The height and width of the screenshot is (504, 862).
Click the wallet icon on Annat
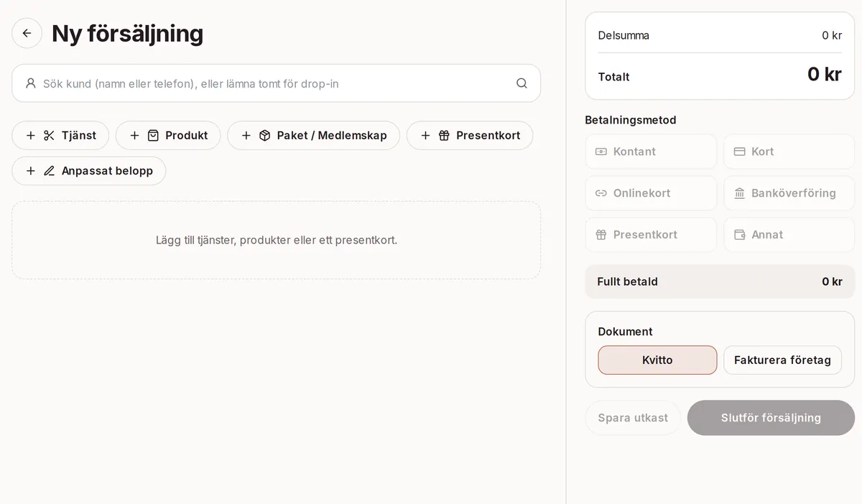(x=739, y=235)
